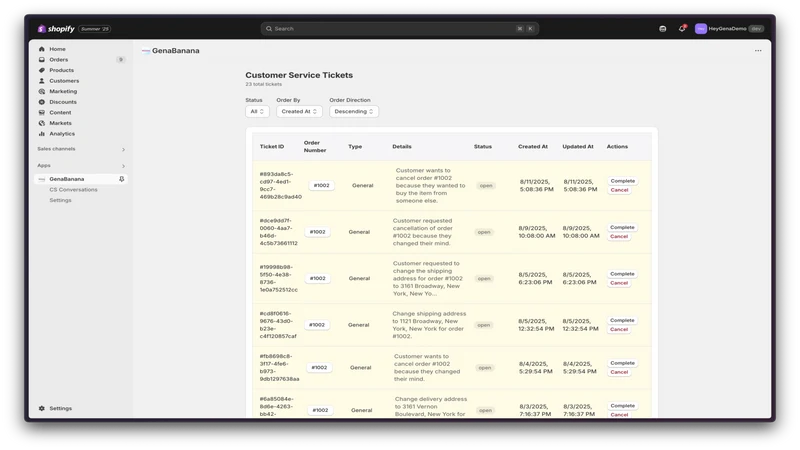Complete the ticket created 8/4/2025
Viewport: 800px width, 450px height.
622,363
